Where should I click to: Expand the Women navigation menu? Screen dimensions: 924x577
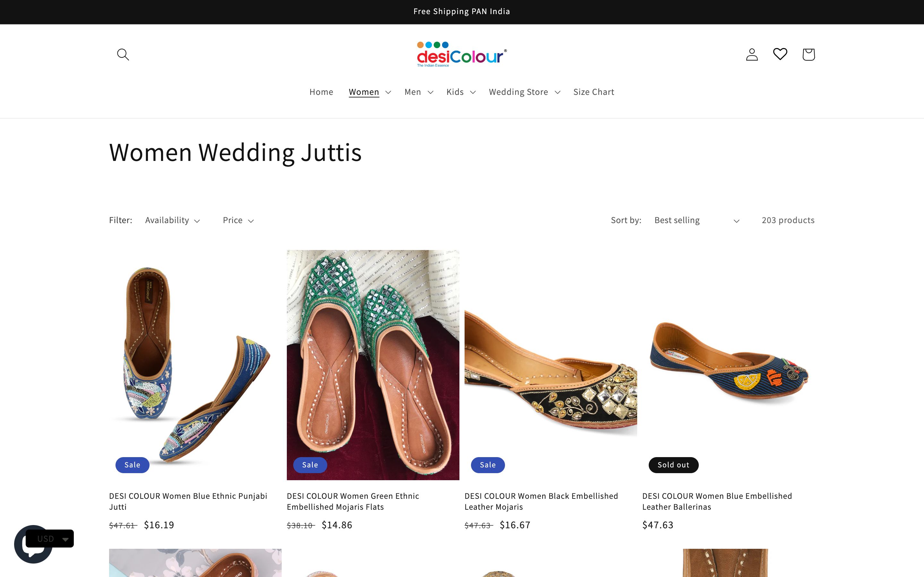pyautogui.click(x=369, y=92)
